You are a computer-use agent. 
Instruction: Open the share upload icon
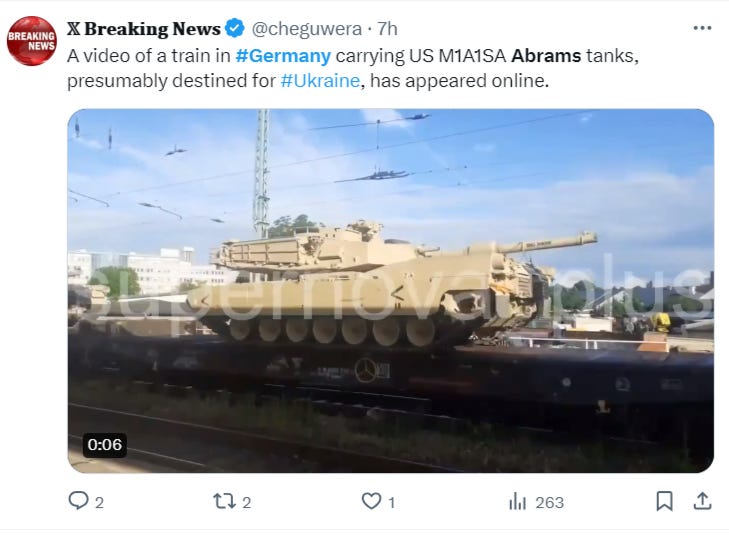coord(702,501)
